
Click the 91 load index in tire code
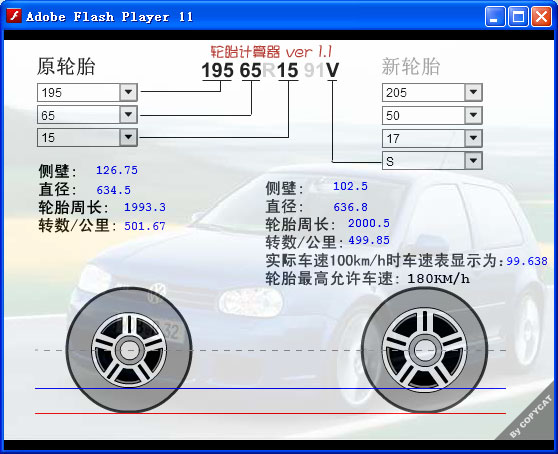314,70
